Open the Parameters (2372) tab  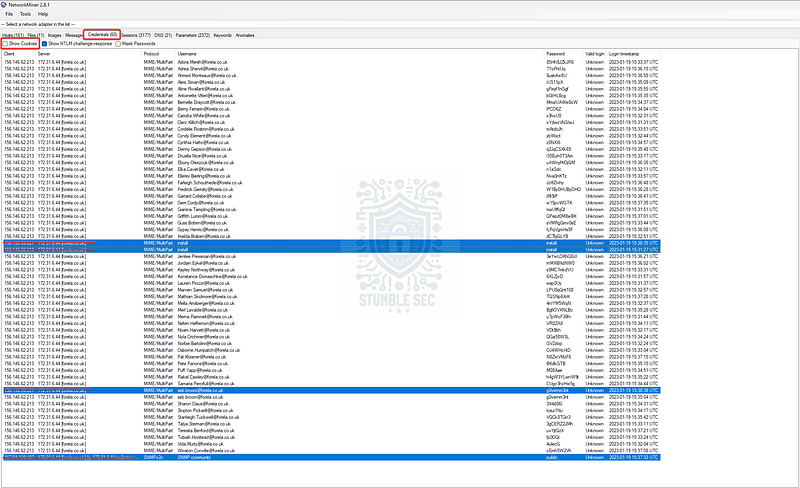193,35
